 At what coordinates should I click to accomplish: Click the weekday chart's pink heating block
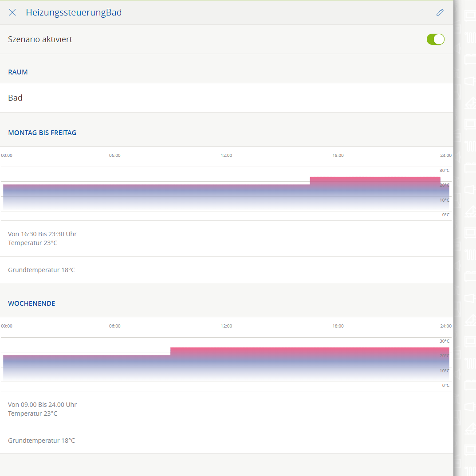[x=375, y=180]
